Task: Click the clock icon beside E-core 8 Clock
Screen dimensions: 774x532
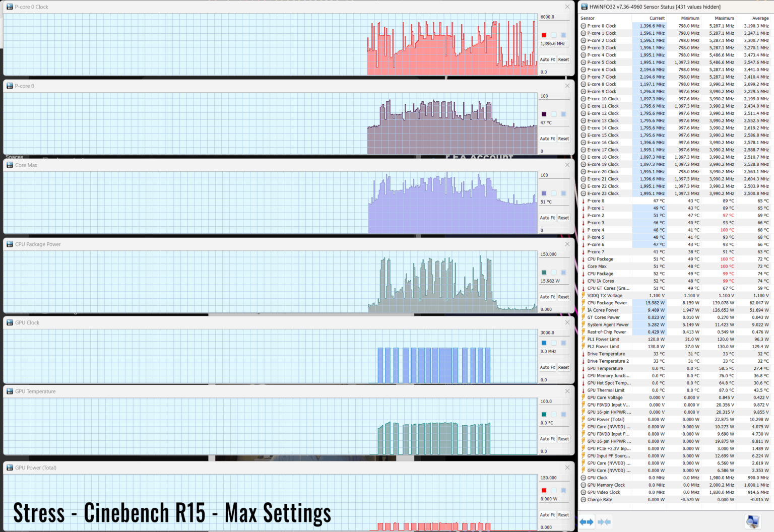Action: [x=584, y=85]
